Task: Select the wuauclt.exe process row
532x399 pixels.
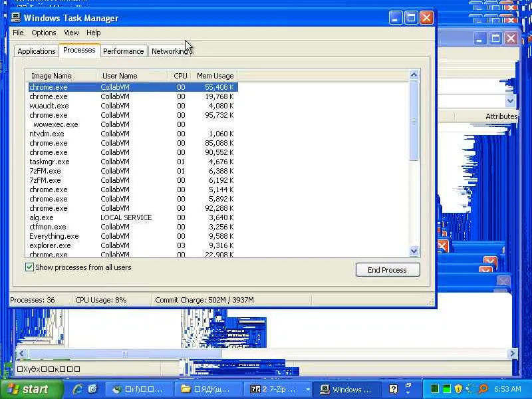Action: (x=133, y=106)
